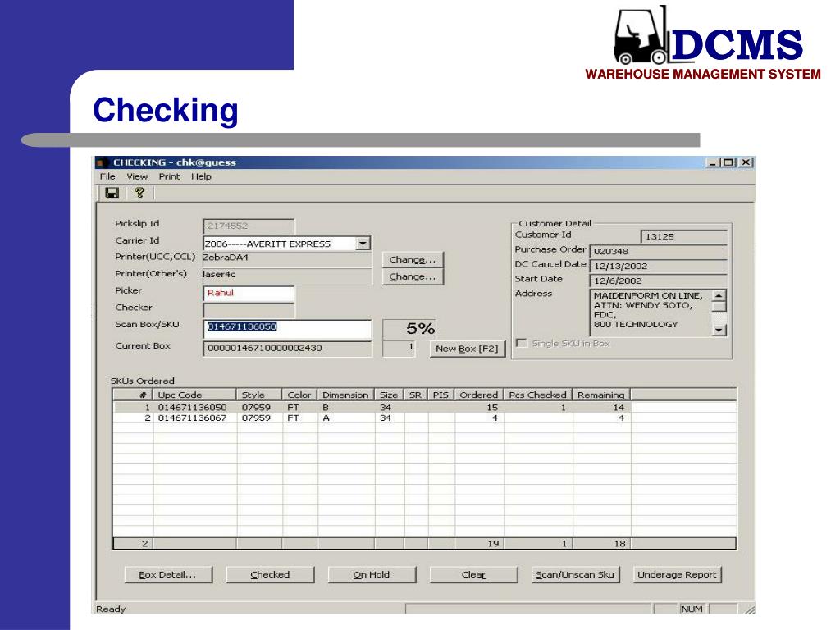
Task: Click Dimension value A in second row
Action: coord(326,418)
